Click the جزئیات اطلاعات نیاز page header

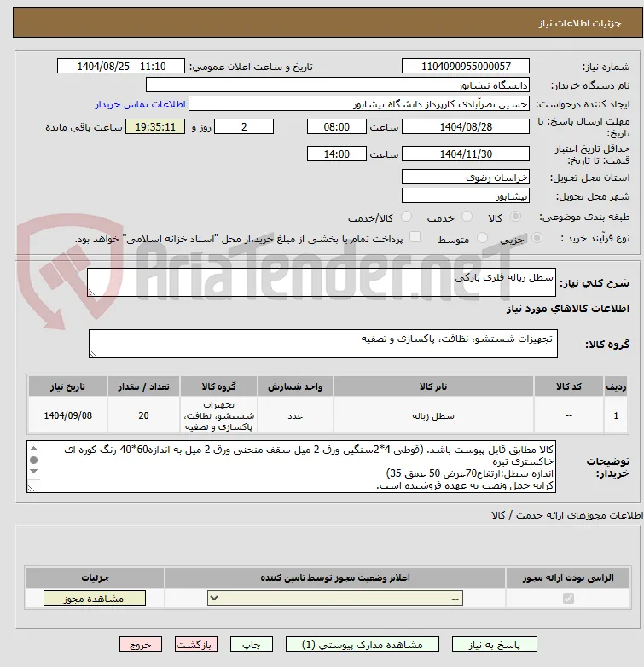click(328, 22)
